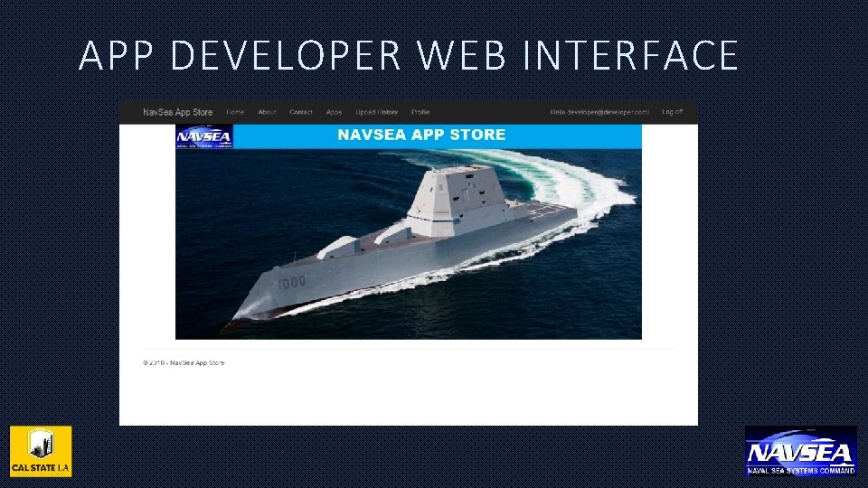Click the 2016 NavSea App Store footer text
Screen dimensions: 868x488
pyautogui.click(x=184, y=363)
